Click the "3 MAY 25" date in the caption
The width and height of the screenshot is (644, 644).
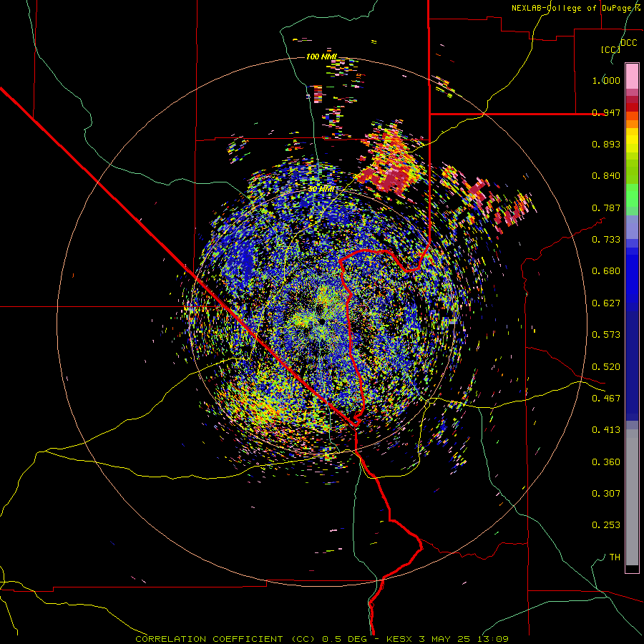[x=445, y=639]
